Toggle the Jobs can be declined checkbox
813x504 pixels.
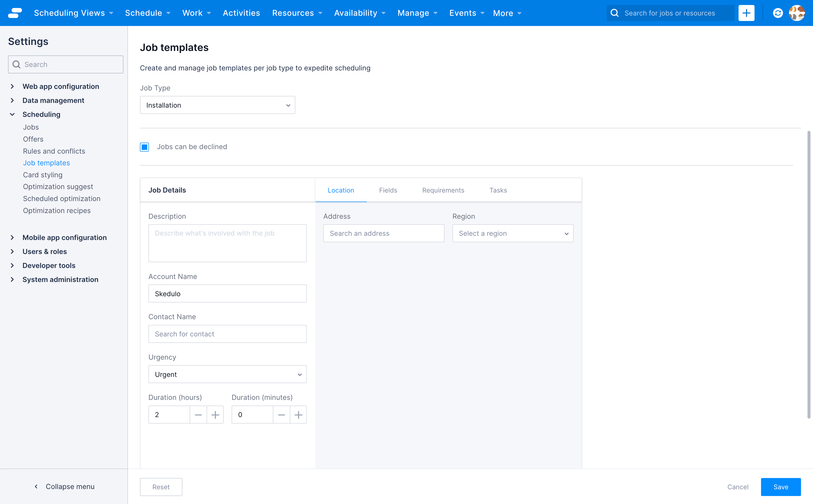(144, 146)
